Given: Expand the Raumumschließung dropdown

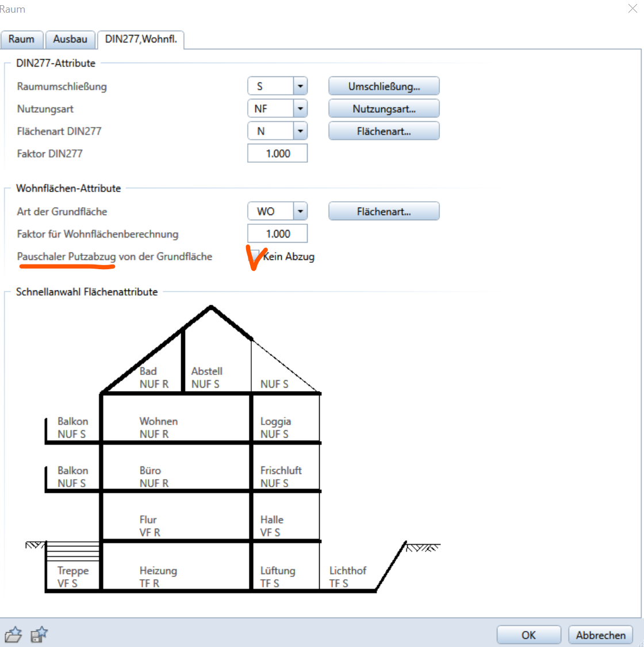Looking at the screenshot, I should pos(300,86).
